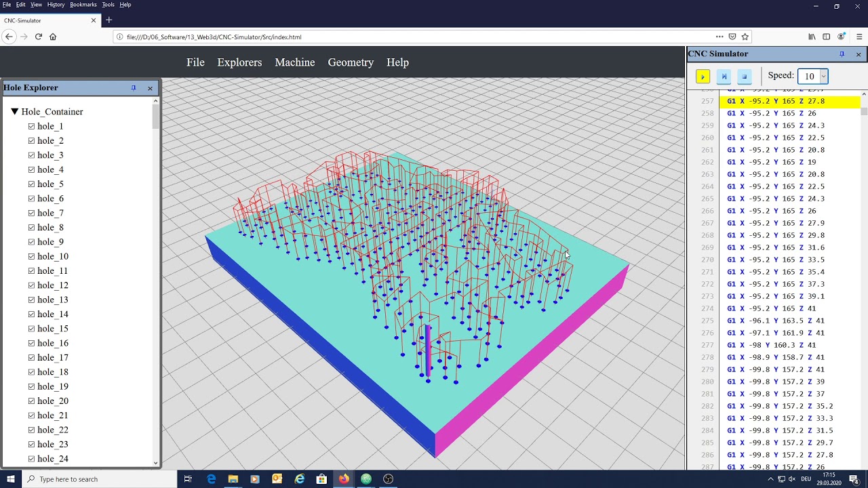Close the CNC Simulator panel
This screenshot has height=488, width=868.
pyautogui.click(x=859, y=54)
